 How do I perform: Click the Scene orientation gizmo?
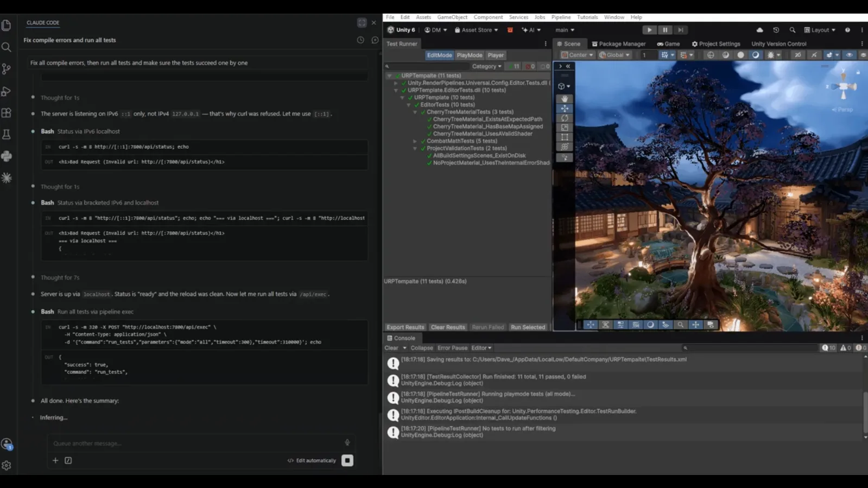(x=843, y=87)
